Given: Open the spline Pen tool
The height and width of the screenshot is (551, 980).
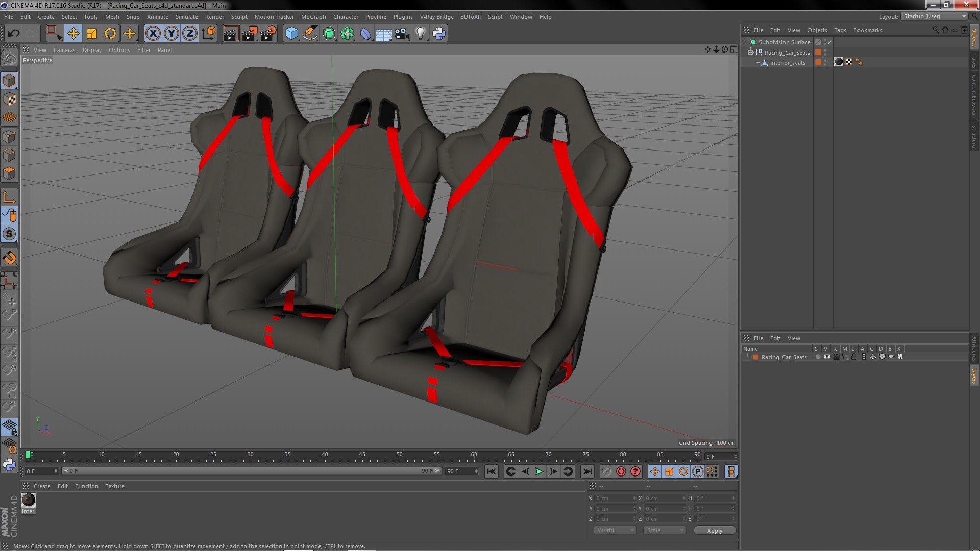Looking at the screenshot, I should [x=310, y=34].
